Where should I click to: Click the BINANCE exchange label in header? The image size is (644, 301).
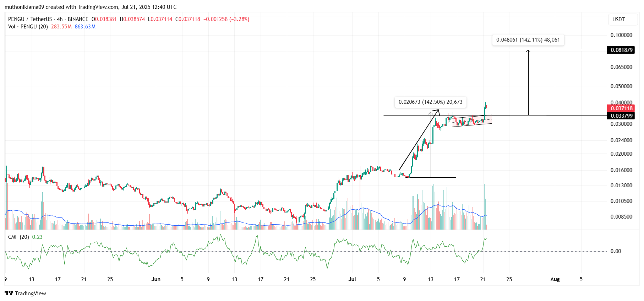78,19
